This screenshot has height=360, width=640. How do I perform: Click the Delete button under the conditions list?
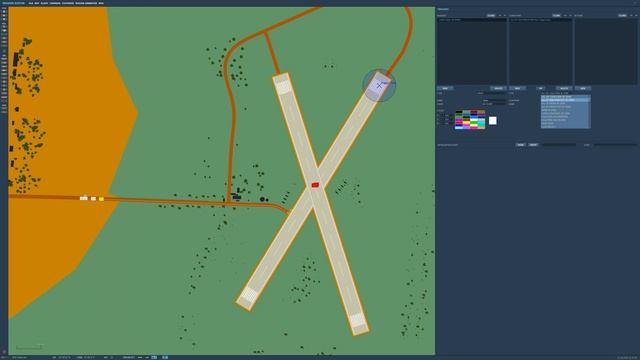[x=564, y=88]
